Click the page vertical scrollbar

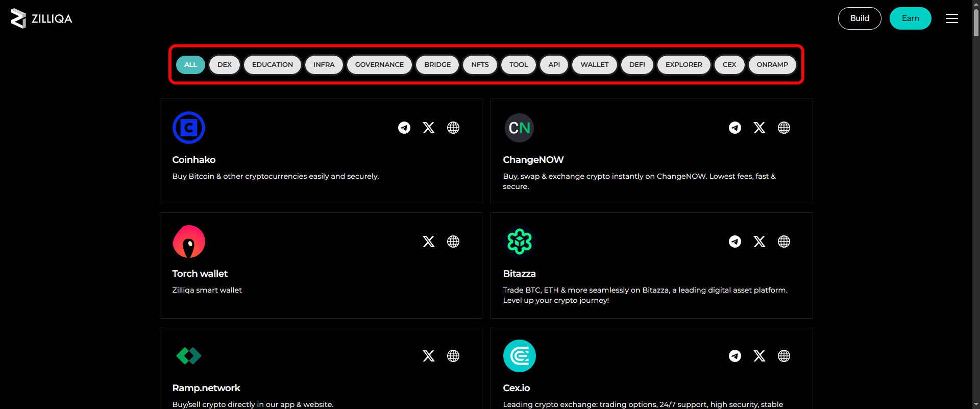(x=975, y=204)
